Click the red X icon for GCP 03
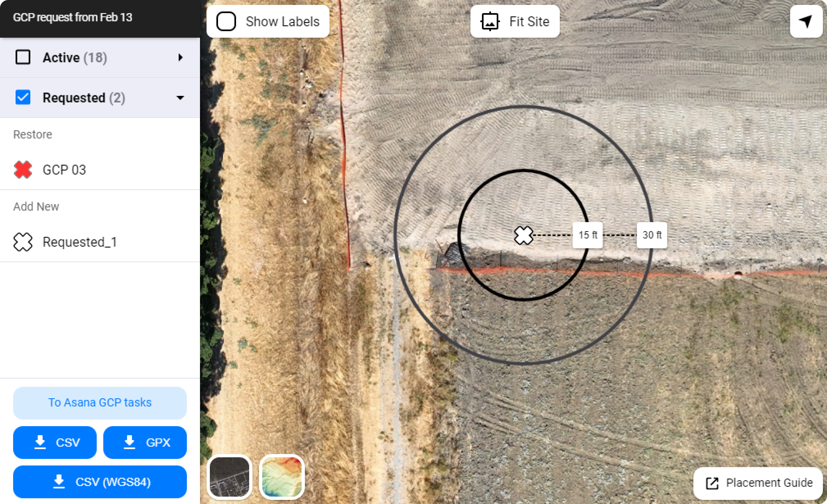The image size is (827, 504). tap(23, 169)
